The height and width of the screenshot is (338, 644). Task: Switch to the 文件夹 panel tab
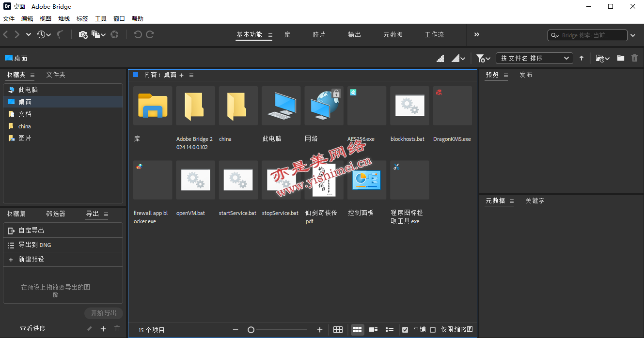click(56, 75)
